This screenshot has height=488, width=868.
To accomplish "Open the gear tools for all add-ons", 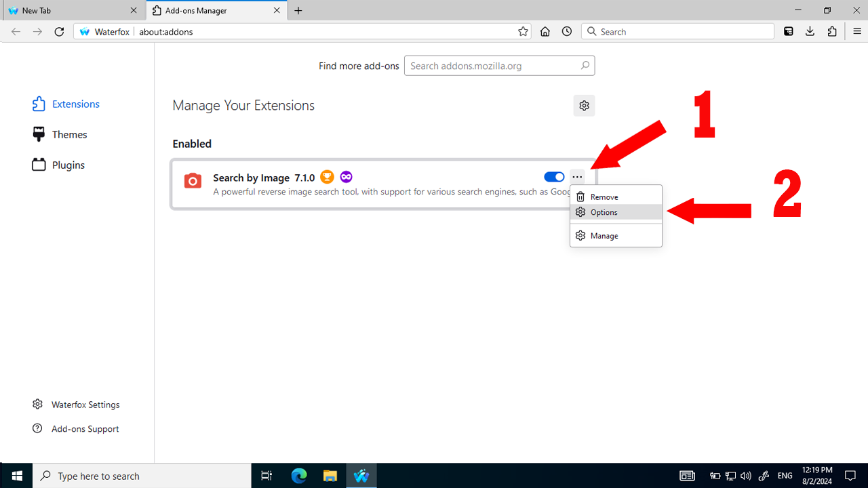I will [584, 106].
